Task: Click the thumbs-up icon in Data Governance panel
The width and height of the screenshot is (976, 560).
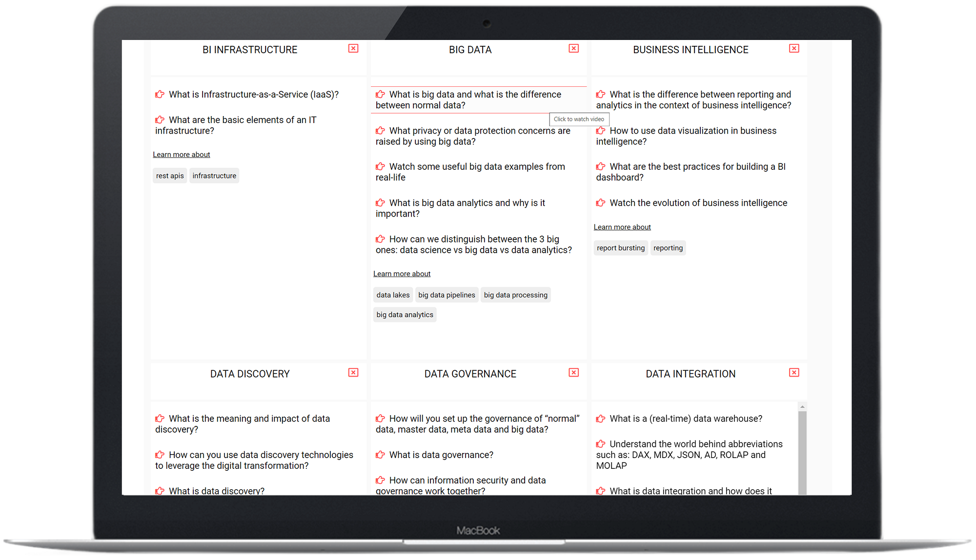Action: point(379,418)
